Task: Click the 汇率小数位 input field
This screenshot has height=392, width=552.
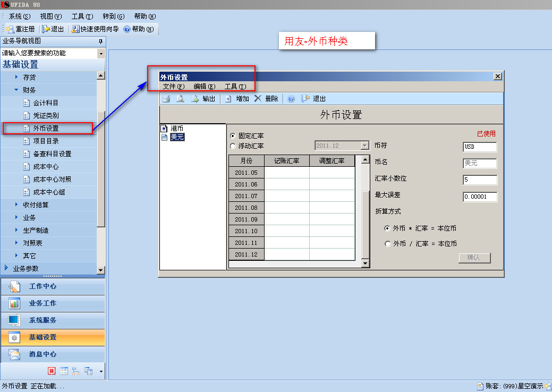Action: pyautogui.click(x=479, y=180)
